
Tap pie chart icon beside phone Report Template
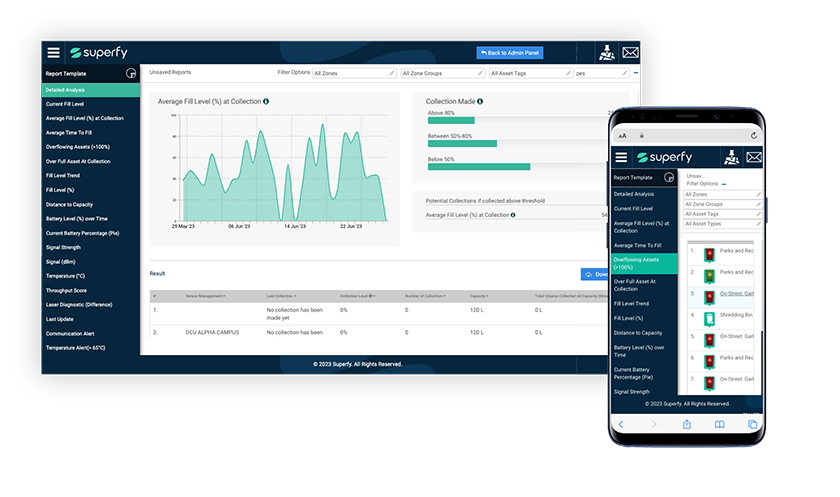tap(669, 177)
